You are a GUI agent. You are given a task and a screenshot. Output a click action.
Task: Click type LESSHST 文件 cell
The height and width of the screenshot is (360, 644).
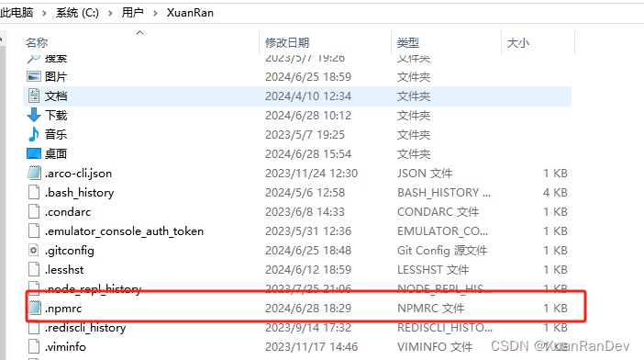click(433, 270)
